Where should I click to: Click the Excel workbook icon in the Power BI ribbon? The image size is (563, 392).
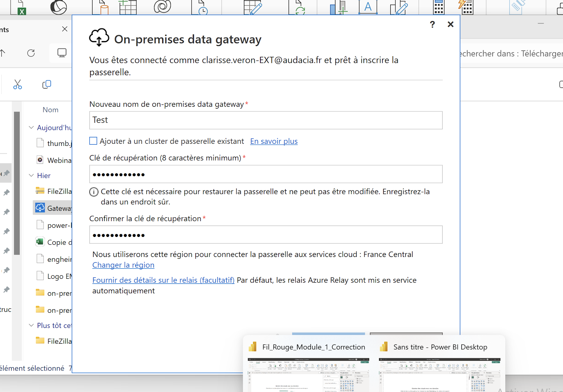[18, 7]
